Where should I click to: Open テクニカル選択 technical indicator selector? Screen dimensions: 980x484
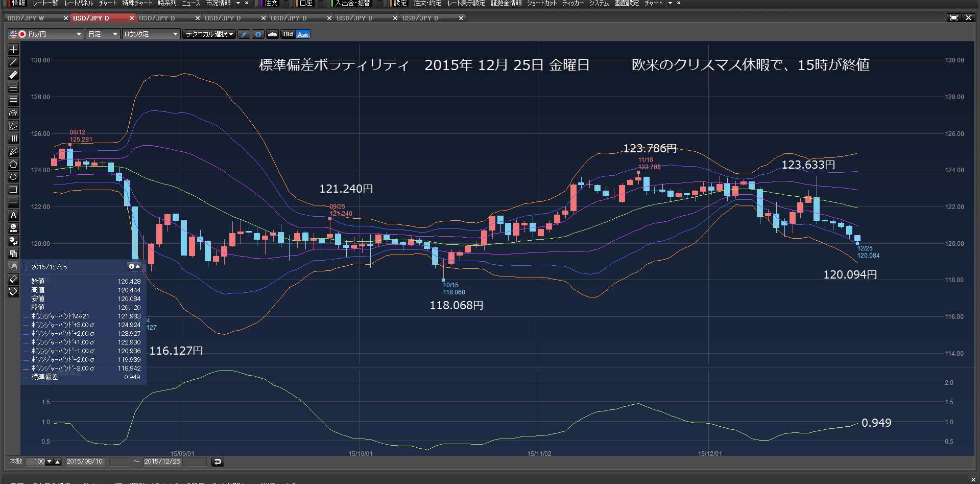click(209, 34)
